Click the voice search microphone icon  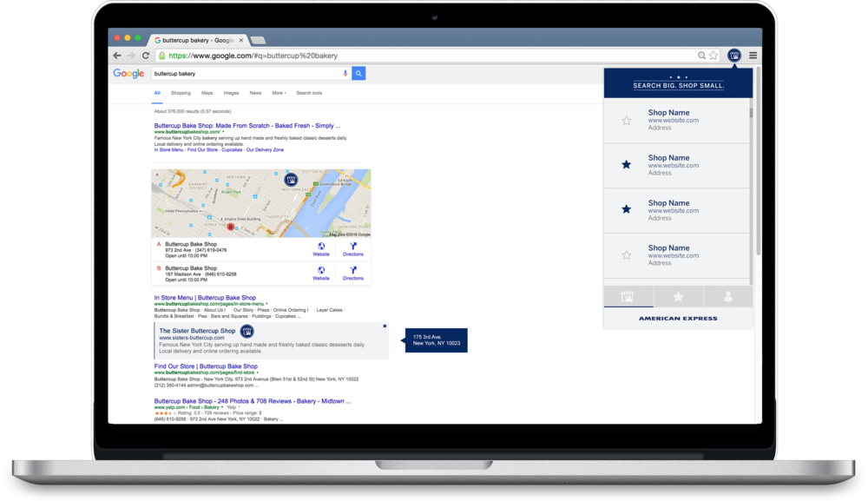point(345,73)
